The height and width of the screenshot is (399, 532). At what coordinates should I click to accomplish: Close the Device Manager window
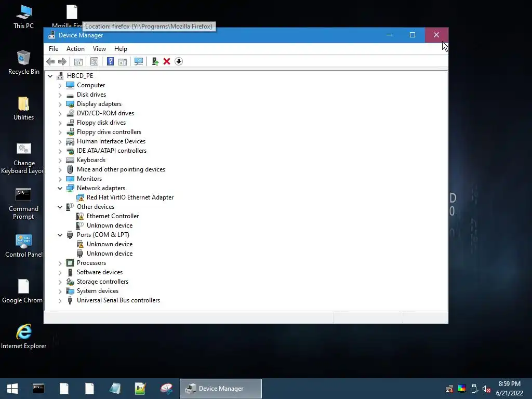pos(436,35)
